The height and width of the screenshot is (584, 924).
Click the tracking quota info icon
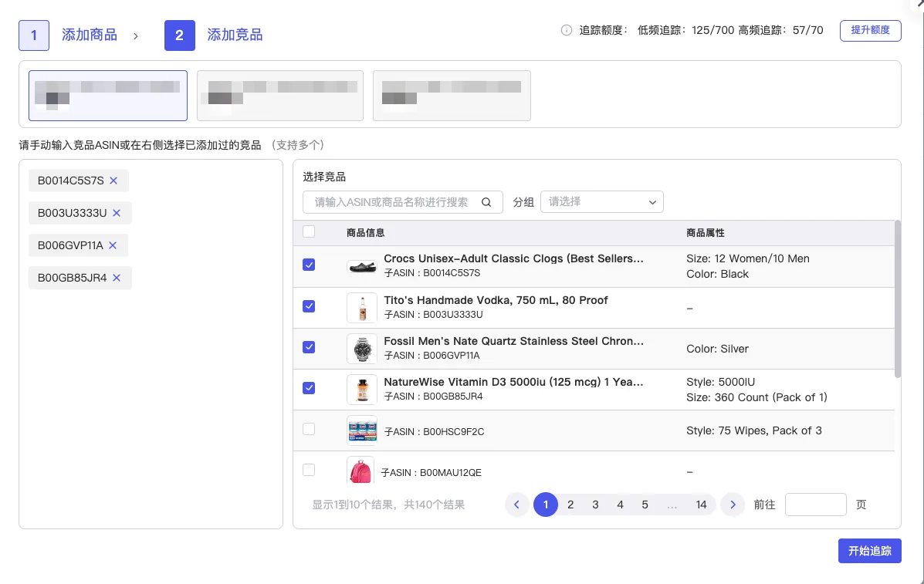point(567,30)
